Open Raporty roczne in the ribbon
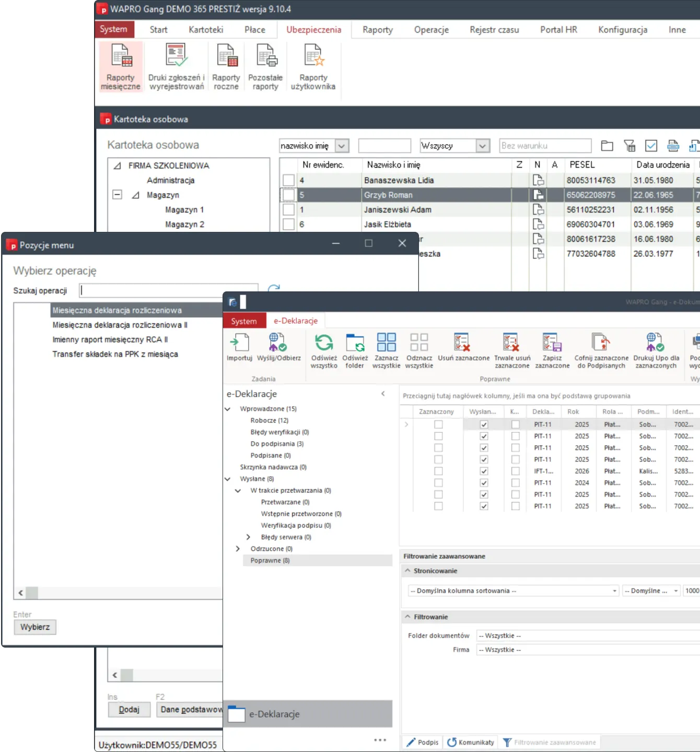The image size is (700, 752). 226,67
